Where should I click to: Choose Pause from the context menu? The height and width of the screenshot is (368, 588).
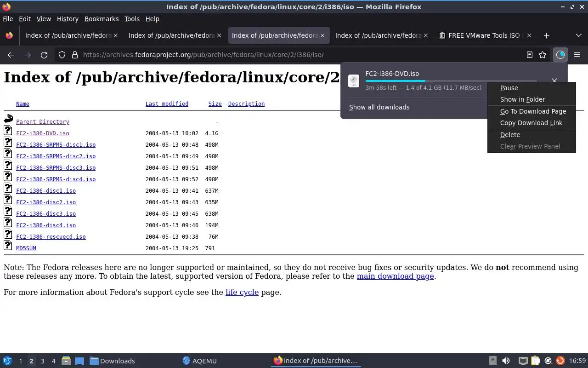tap(531, 88)
